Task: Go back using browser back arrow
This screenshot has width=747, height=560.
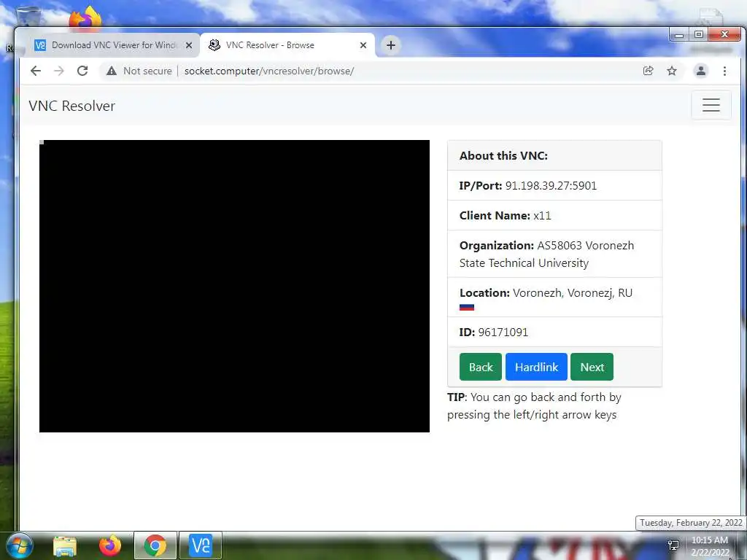Action: tap(36, 71)
